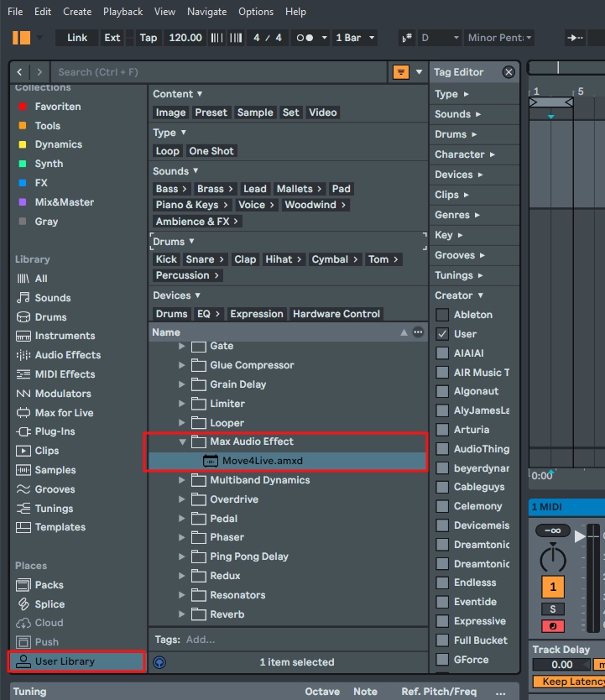Toggle the metronome button
Image resolution: width=605 pixels, height=700 pixels.
[305, 38]
